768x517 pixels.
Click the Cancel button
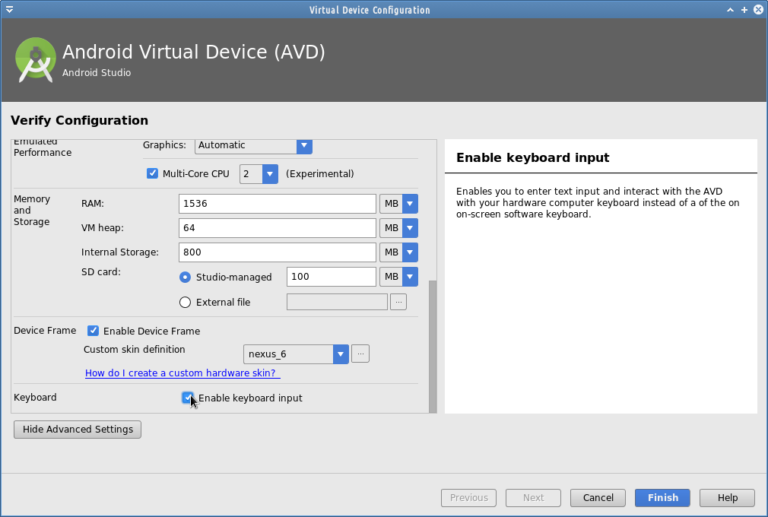coord(598,497)
